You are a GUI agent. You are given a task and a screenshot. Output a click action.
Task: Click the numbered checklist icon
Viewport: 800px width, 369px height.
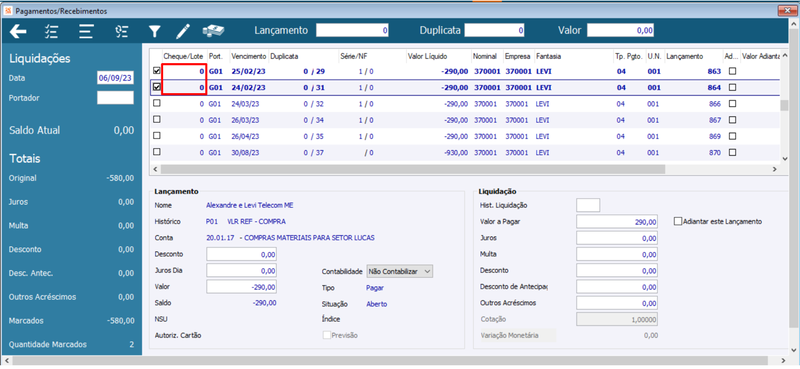click(x=121, y=32)
